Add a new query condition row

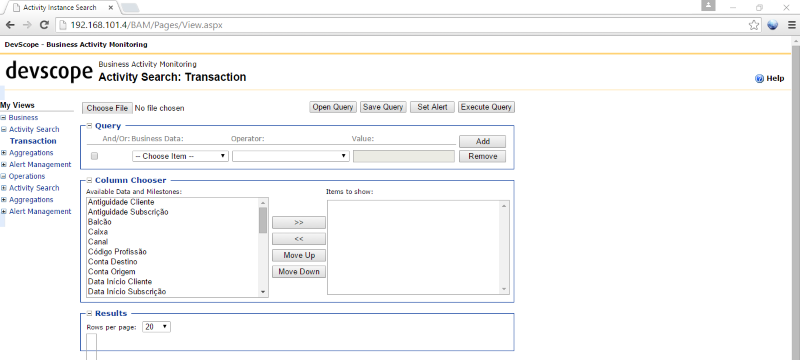(x=483, y=141)
